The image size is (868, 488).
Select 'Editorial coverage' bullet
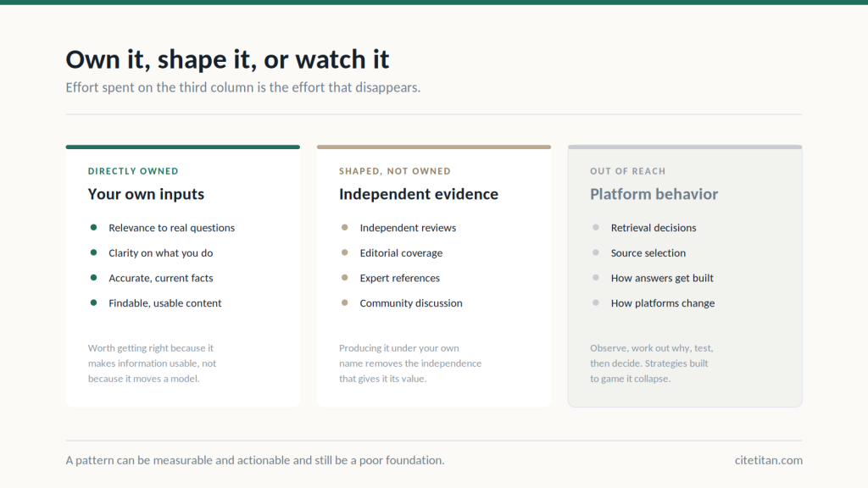401,252
